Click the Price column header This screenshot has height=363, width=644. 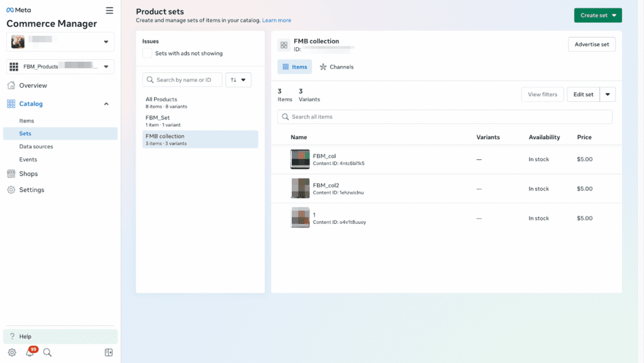click(584, 137)
